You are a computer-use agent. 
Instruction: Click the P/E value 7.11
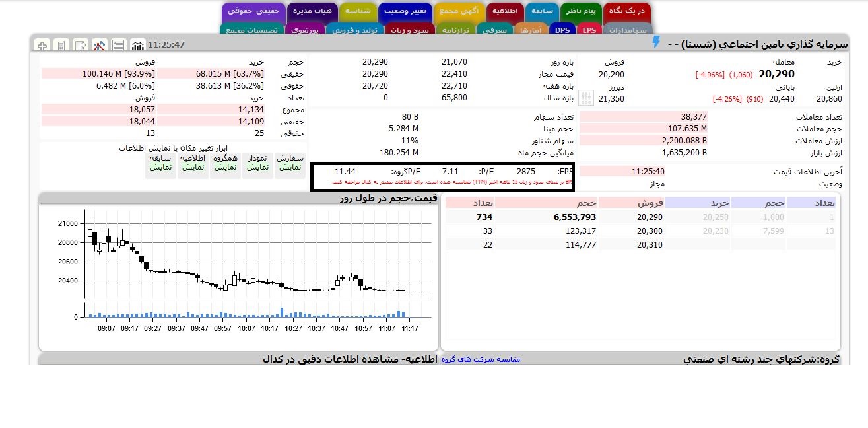pyautogui.click(x=450, y=171)
